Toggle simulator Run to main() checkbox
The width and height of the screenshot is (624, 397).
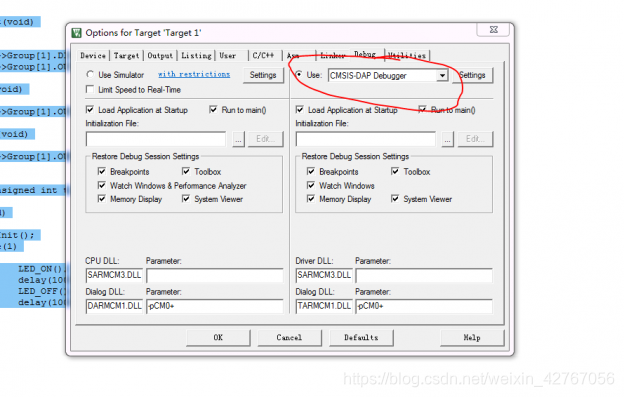coord(214,110)
